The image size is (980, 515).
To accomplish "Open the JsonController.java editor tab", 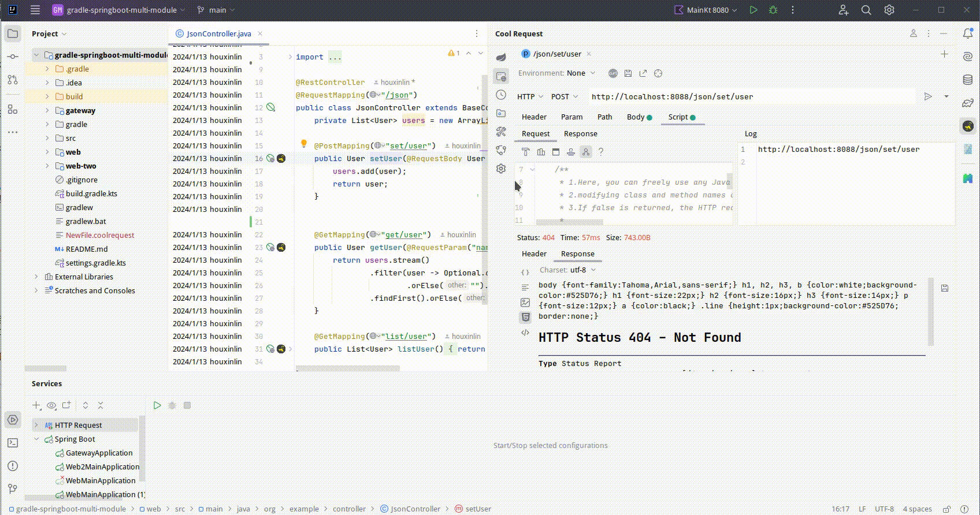I will pos(218,33).
